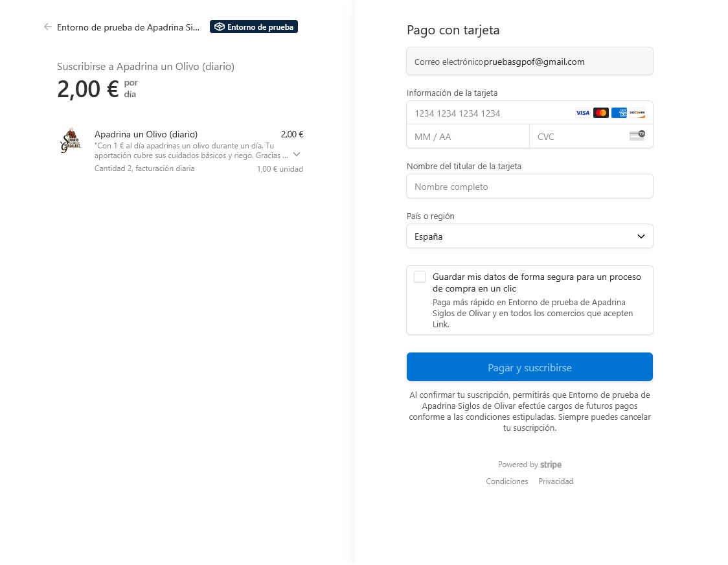The width and height of the screenshot is (728, 565).
Task: Click the CVC card hint icon
Action: 637,135
